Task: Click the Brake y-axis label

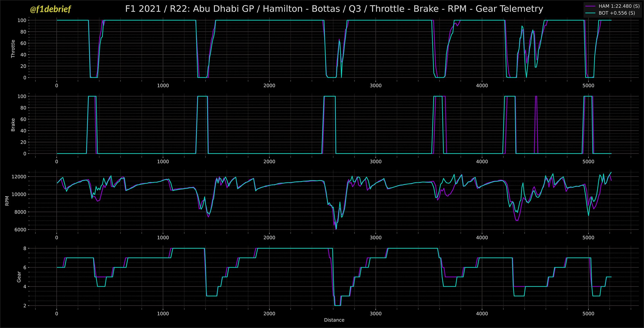Action: (13, 125)
